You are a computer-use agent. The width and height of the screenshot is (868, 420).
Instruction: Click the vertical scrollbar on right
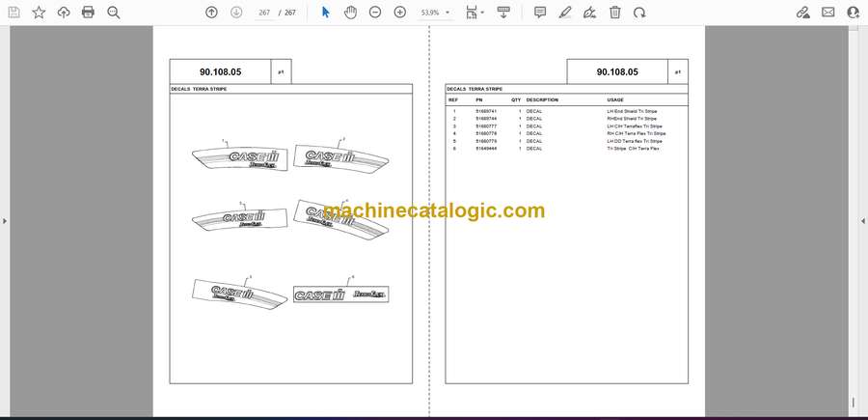[853, 221]
